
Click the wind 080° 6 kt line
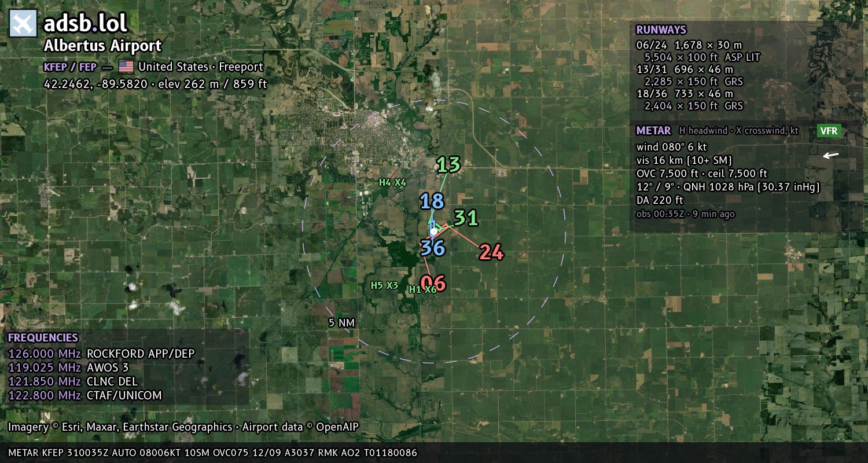(671, 147)
